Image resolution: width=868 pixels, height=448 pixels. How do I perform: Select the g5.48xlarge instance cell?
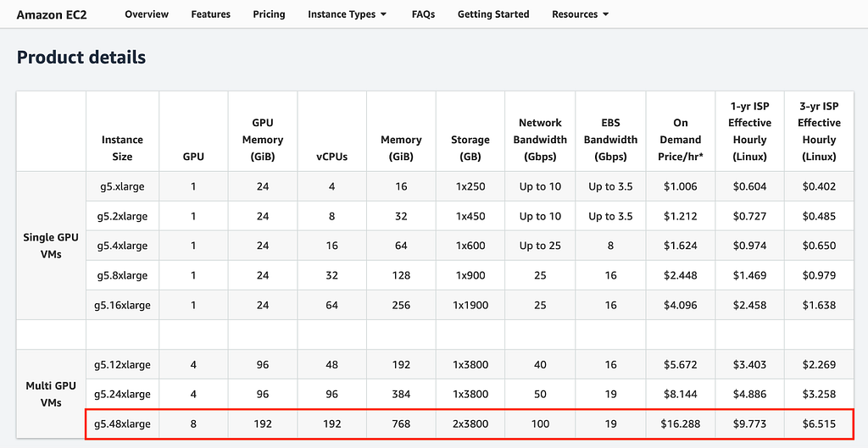point(122,424)
